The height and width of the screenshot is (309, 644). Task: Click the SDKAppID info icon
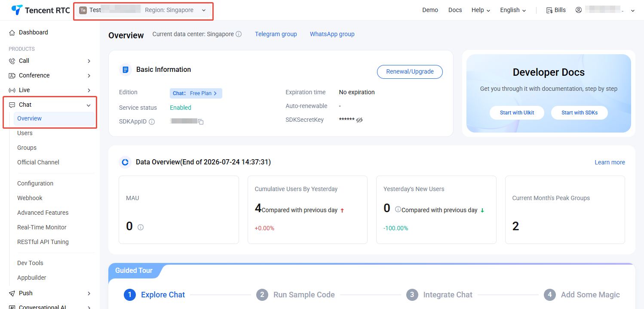pos(152,122)
